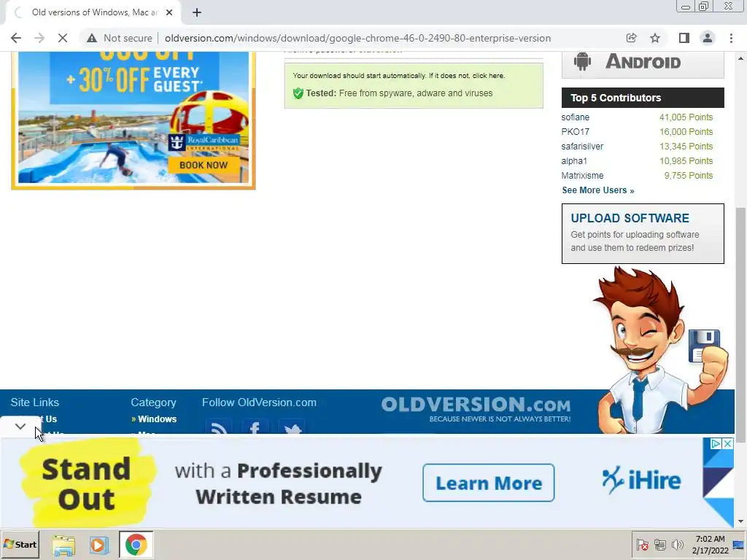Open the Twitter icon in footer

[291, 427]
